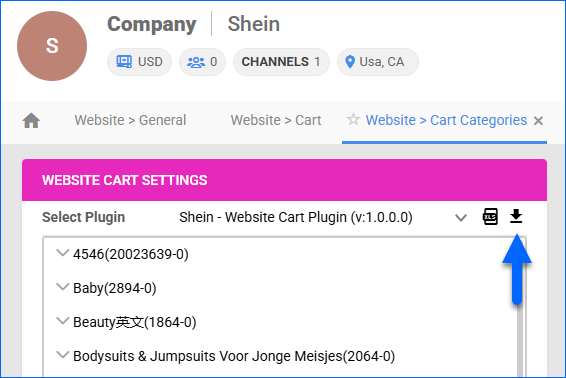
Task: Switch to the Website > Cart tab
Action: click(276, 120)
